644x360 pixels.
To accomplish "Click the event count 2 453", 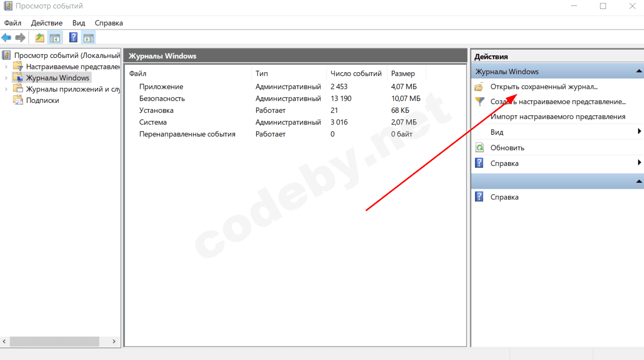I will [x=339, y=87].
